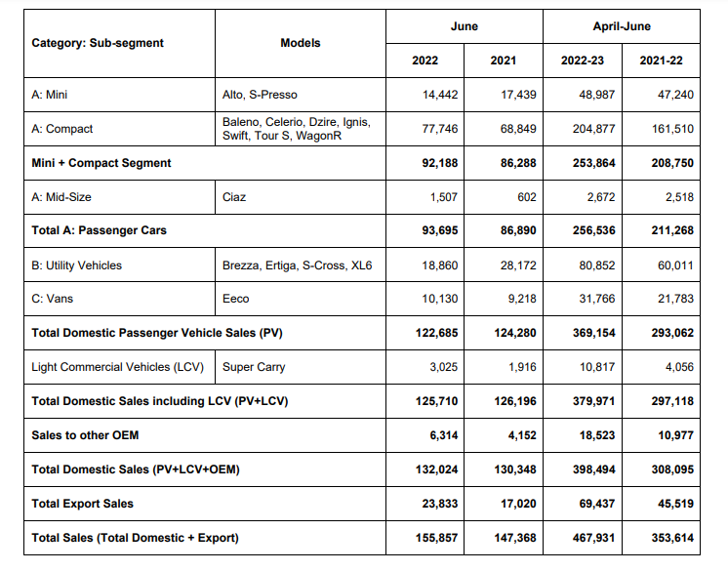Screen dimensions: 728x571
Task: Select the 'A: Mini' row label
Action: pos(50,95)
